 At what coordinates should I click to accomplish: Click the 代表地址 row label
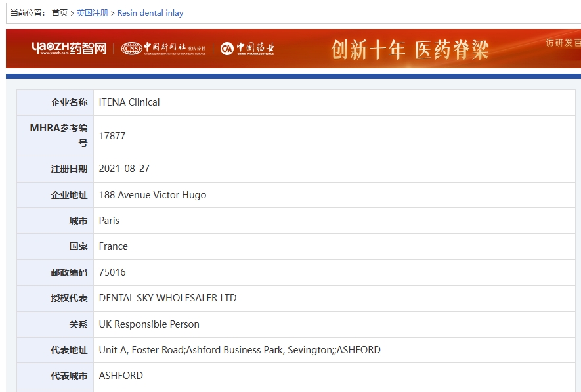click(x=69, y=350)
